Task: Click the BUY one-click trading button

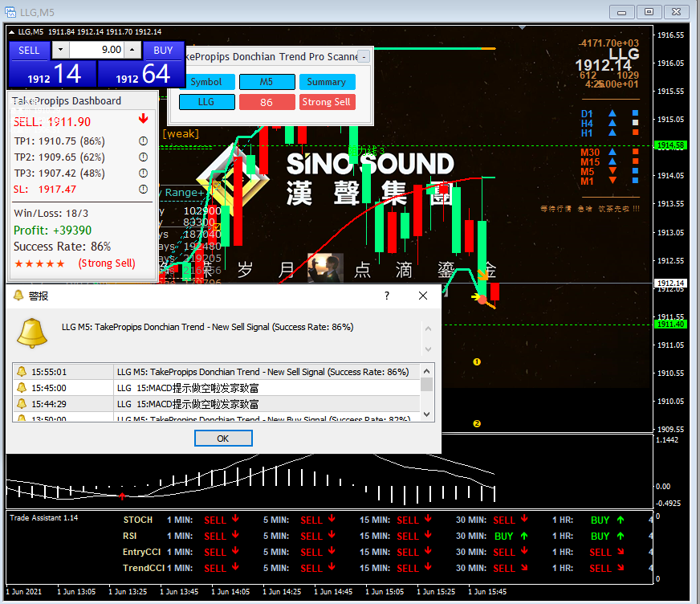Action: click(163, 51)
